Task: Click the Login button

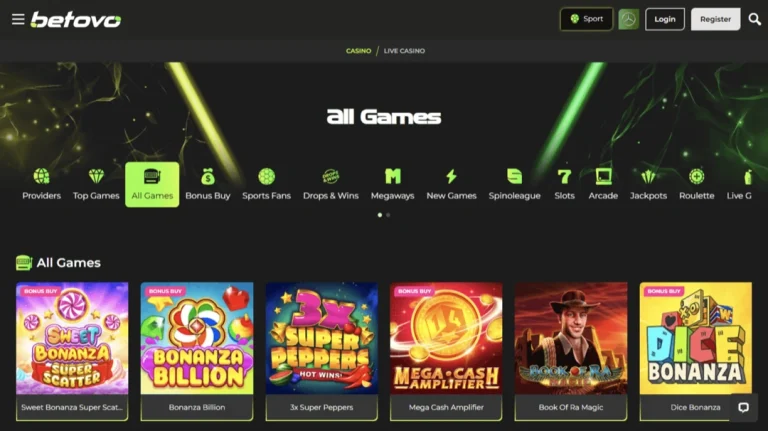Action: click(x=665, y=19)
